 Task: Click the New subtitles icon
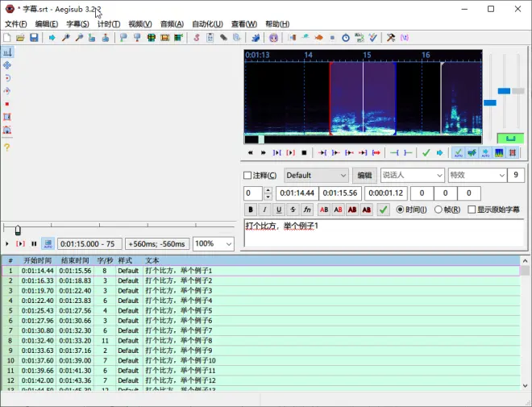pos(6,37)
